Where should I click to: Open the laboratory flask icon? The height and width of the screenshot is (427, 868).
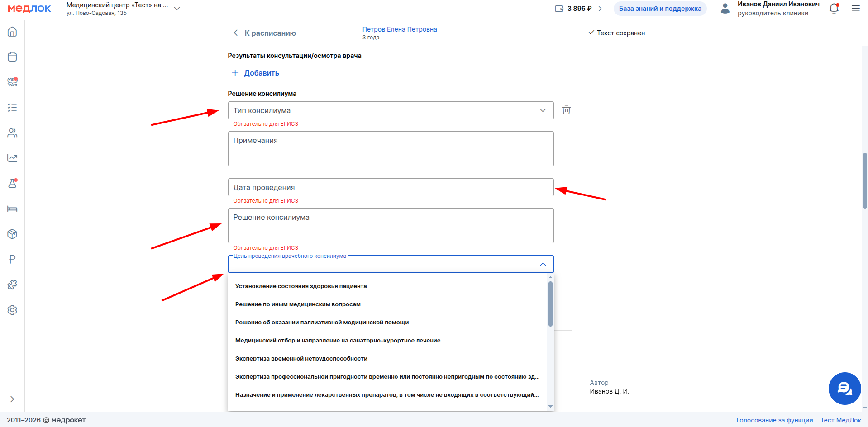point(12,184)
